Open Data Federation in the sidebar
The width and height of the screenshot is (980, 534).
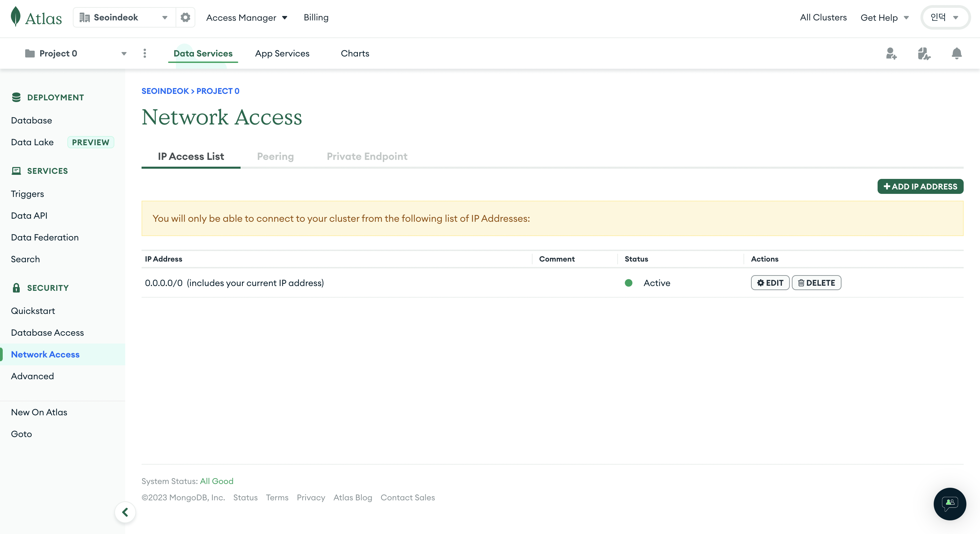click(45, 237)
